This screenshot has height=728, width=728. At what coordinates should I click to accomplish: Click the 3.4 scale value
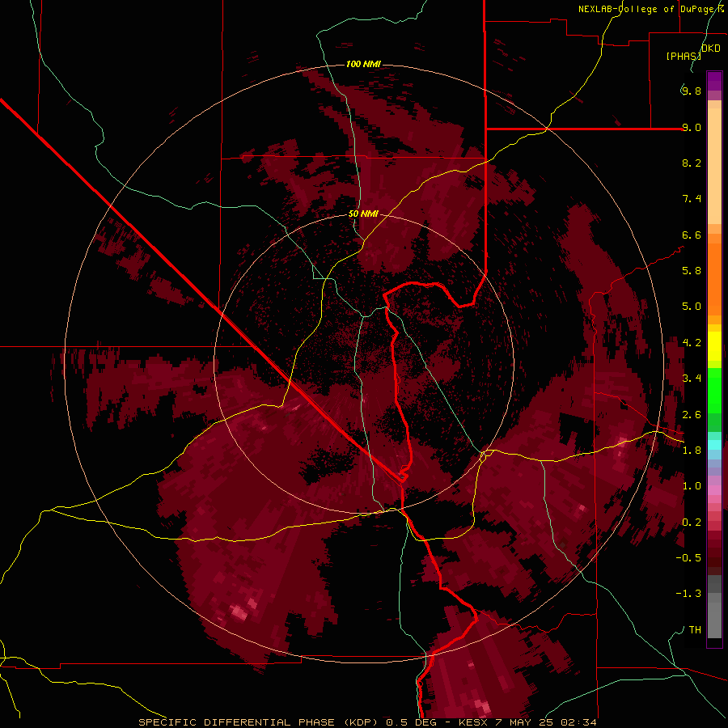692,379
